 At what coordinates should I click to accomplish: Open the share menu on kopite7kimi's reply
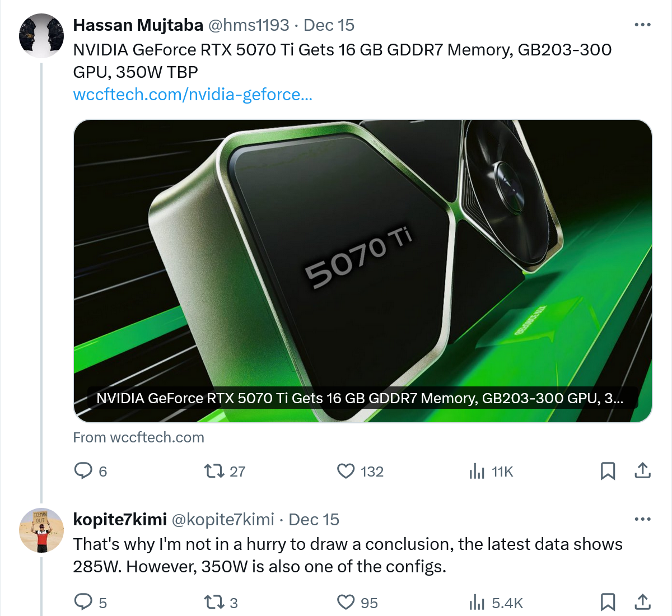(641, 603)
